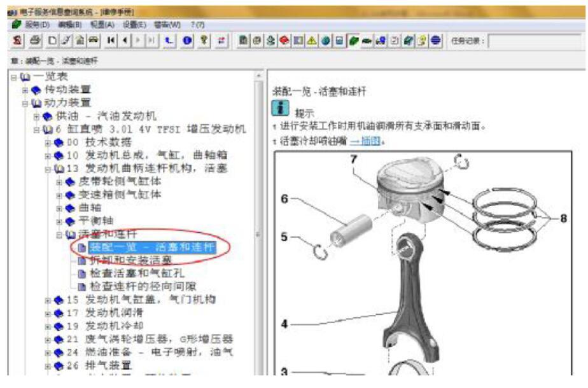Collapse the 动力装置 tree node
Viewport: 588px width, 388px height.
[25, 103]
